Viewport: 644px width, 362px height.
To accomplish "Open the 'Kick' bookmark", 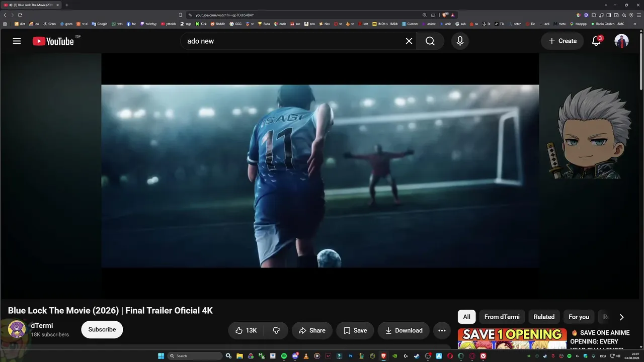I will point(201,24).
